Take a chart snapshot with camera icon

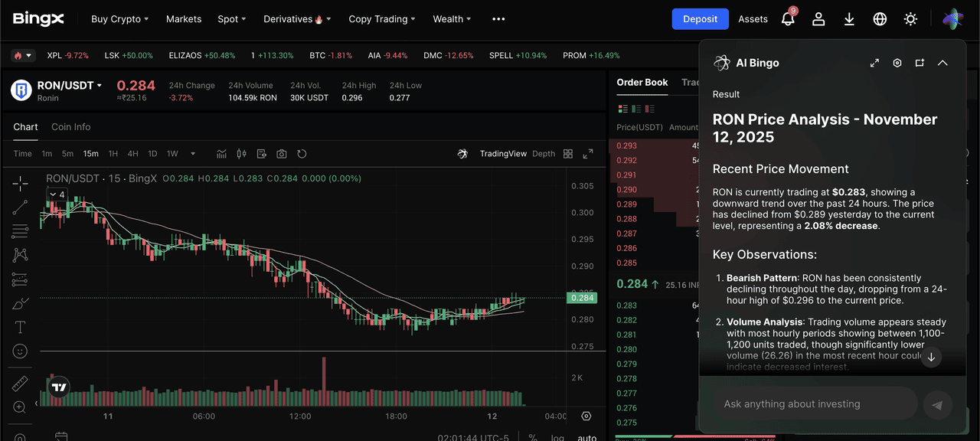tap(282, 154)
